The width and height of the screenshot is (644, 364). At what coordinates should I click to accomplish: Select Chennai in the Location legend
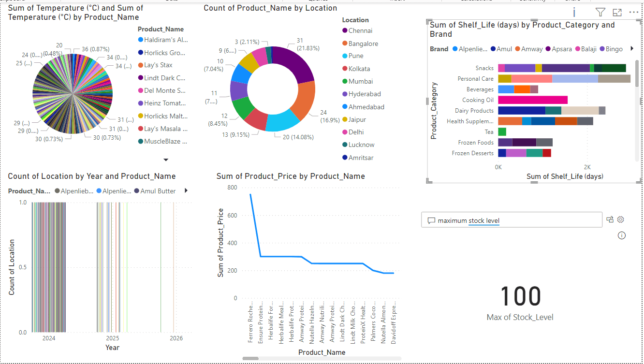[357, 30]
